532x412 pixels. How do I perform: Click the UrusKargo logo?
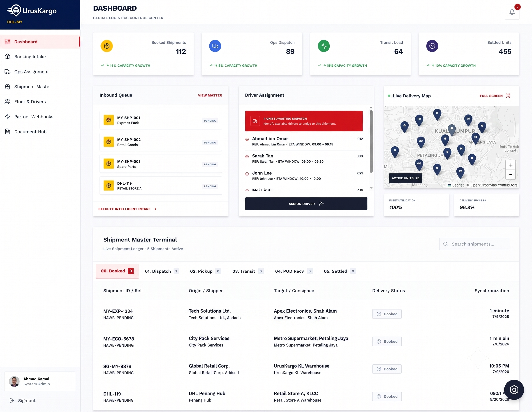tap(32, 11)
